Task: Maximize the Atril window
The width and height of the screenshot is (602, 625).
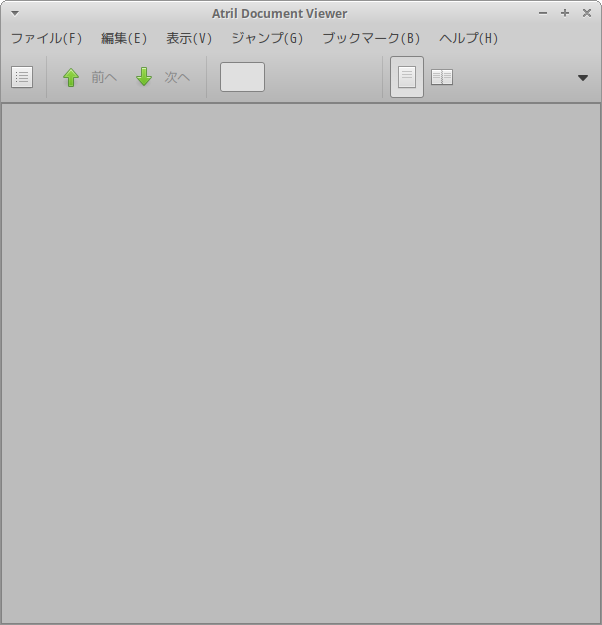Action: [x=565, y=13]
